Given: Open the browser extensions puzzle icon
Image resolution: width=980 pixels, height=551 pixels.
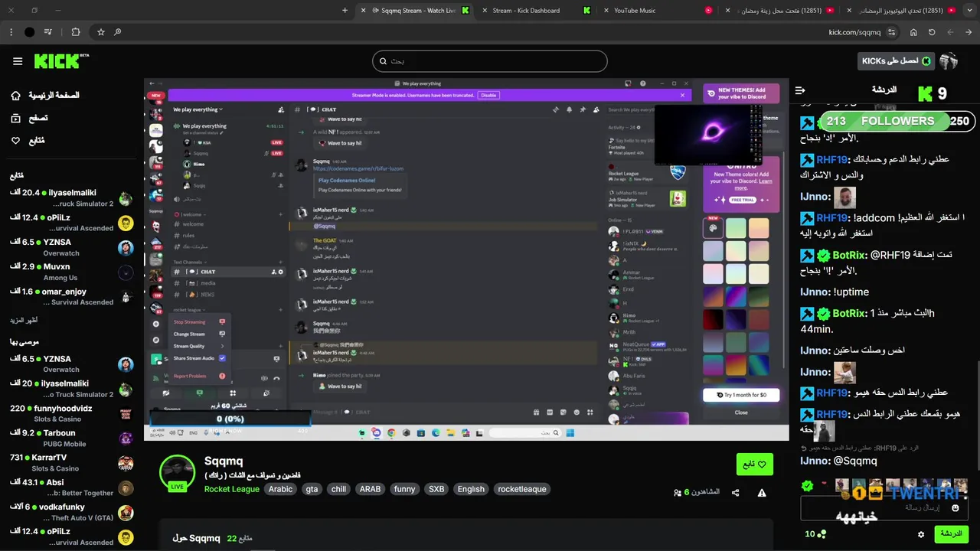Looking at the screenshot, I should pyautogui.click(x=75, y=32).
